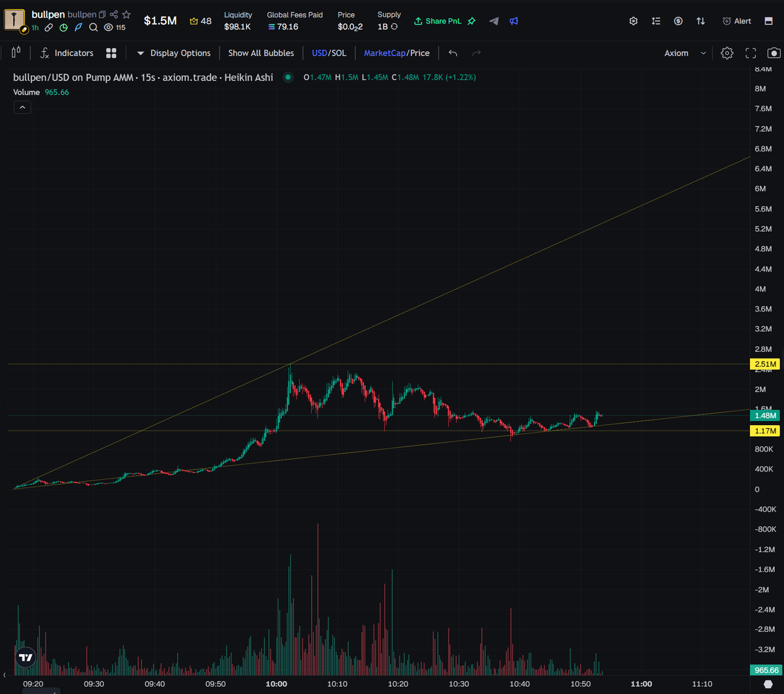Click the 1.17M price label
The width and height of the screenshot is (784, 694).
(764, 431)
